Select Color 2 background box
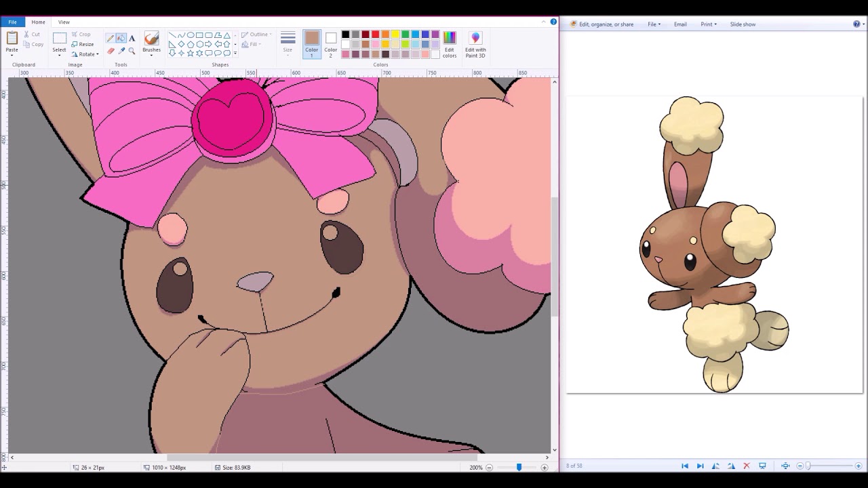Viewport: 868px width, 488px height. coord(331,44)
